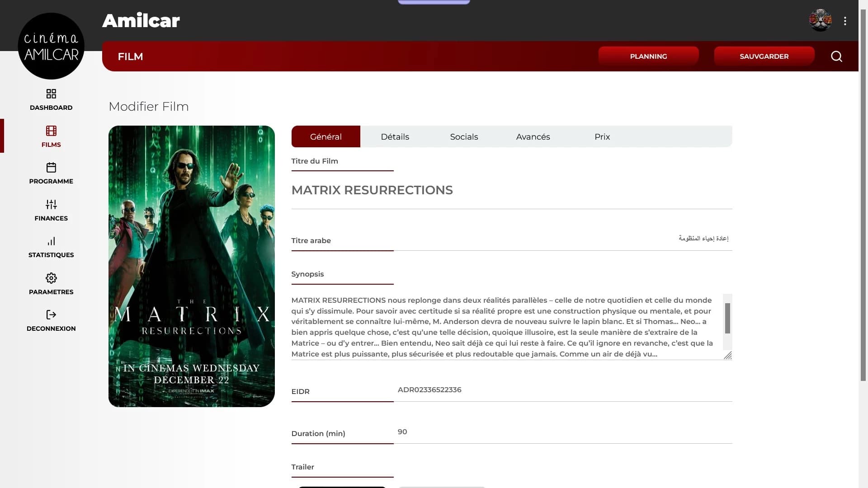Click the Amilcar header title

click(141, 20)
